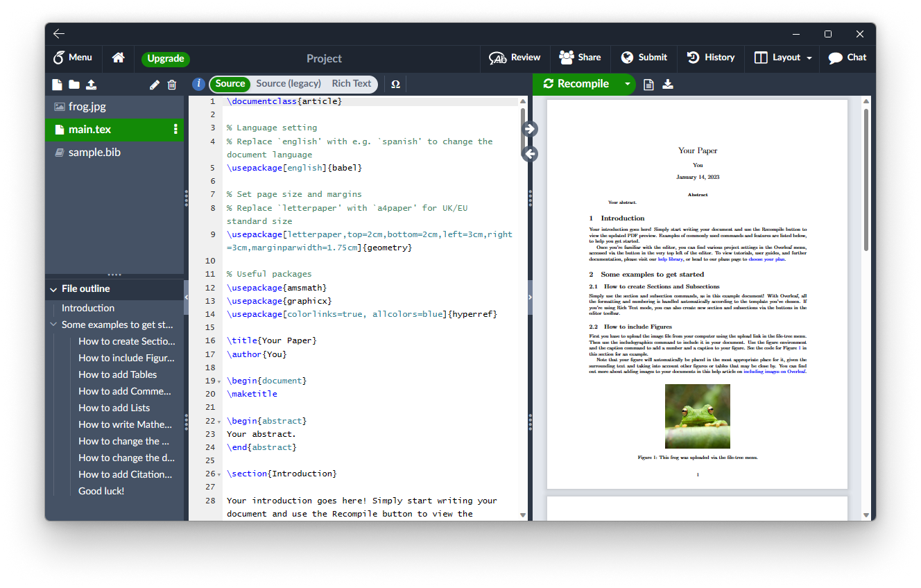Upload files to the project

[91, 84]
